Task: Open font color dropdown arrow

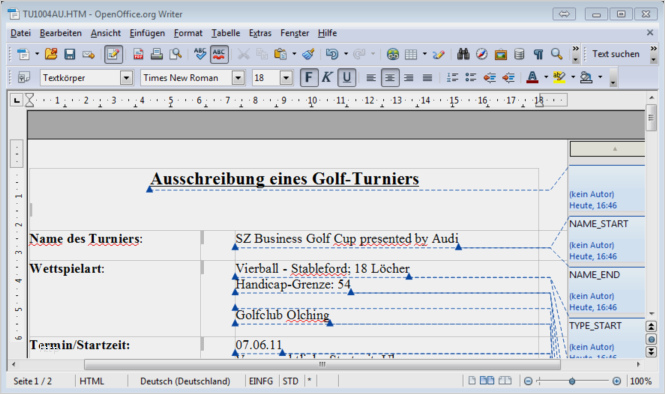Action: [546, 77]
